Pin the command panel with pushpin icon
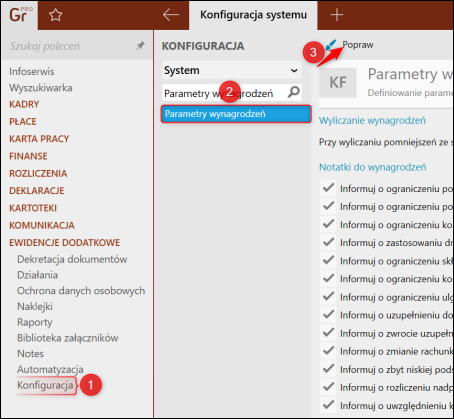Viewport: 454px width, 419px height. pyautogui.click(x=141, y=45)
